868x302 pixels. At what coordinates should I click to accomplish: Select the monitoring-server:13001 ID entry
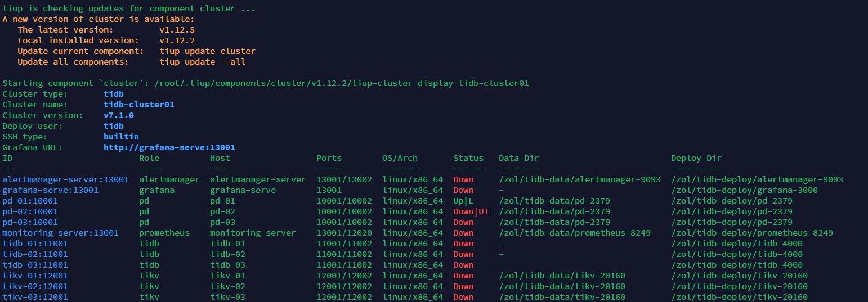click(61, 233)
